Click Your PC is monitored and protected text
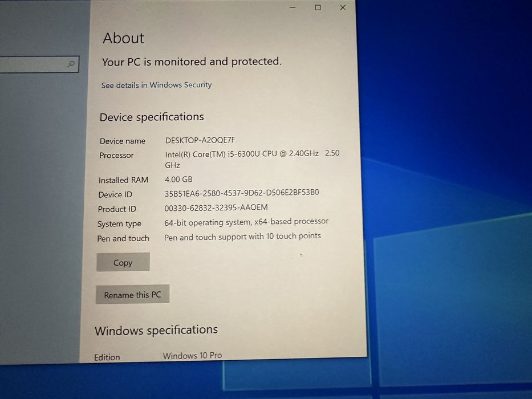This screenshot has height=399, width=532. pyautogui.click(x=192, y=62)
